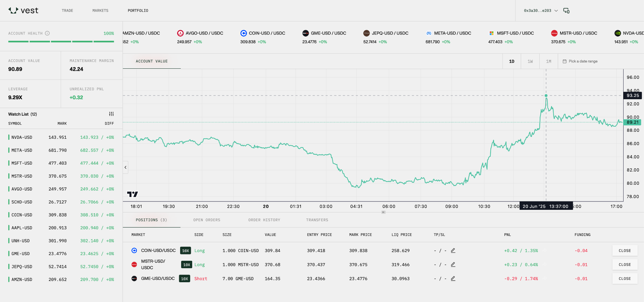Open the Account Health info tooltip
This screenshot has width=644, height=302.
[48, 33]
